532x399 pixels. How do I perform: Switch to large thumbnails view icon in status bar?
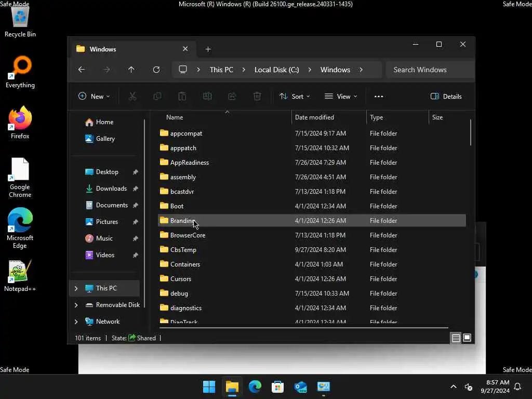click(467, 338)
